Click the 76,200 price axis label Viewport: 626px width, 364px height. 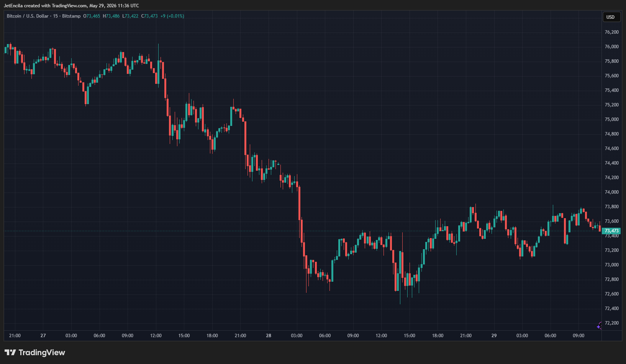coord(611,32)
